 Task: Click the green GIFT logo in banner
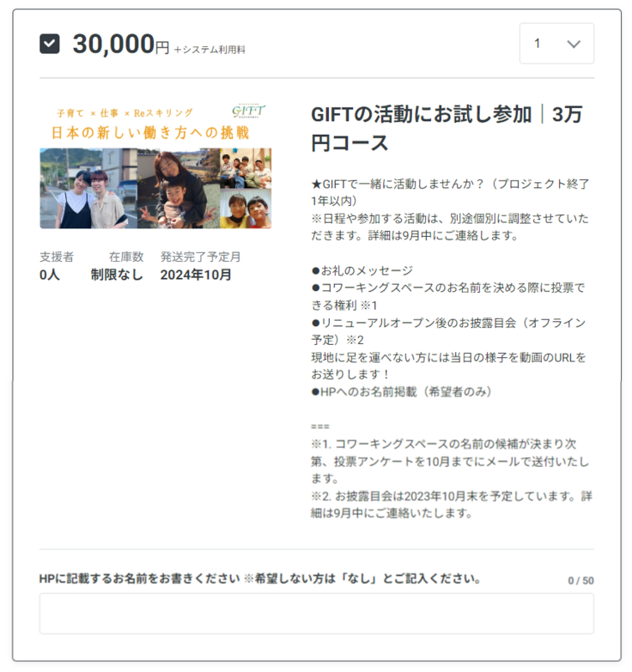pyautogui.click(x=248, y=112)
